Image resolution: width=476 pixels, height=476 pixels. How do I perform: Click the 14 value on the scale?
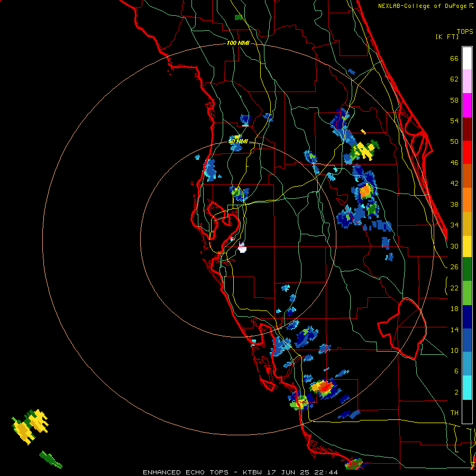[454, 329]
